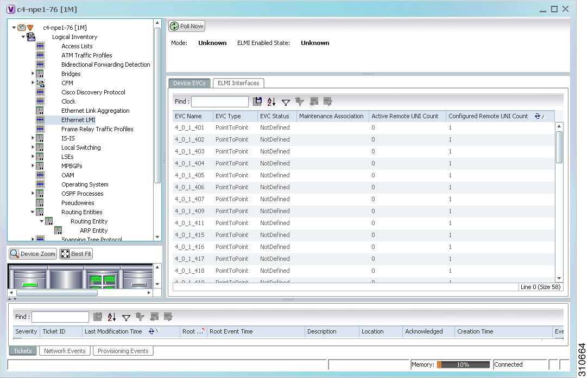588x378 pixels.
Task: Select the c4-npe1-76 [1M] root node
Action: click(x=65, y=27)
